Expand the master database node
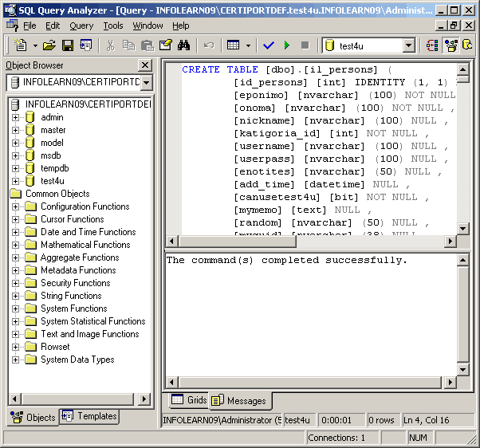This screenshot has height=448, width=480. pyautogui.click(x=15, y=131)
